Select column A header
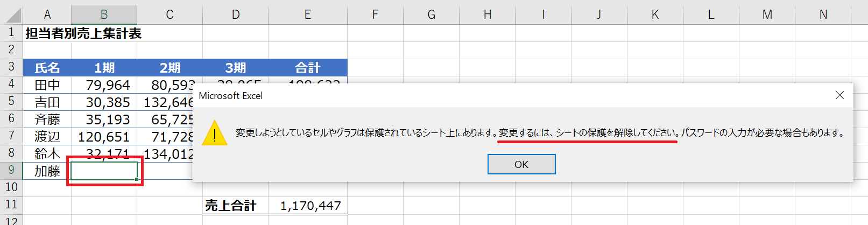 [x=47, y=15]
